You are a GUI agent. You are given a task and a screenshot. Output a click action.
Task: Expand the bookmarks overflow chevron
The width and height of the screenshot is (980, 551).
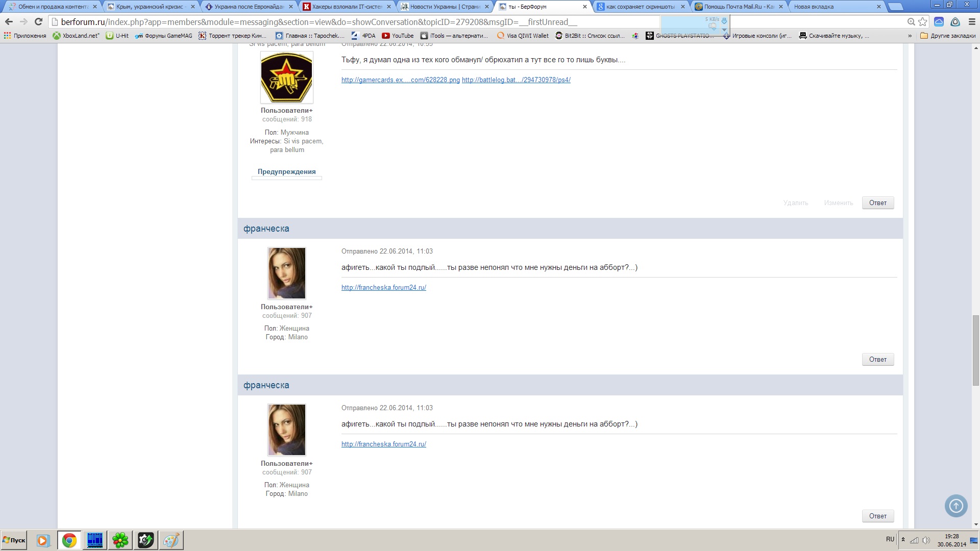(x=910, y=36)
